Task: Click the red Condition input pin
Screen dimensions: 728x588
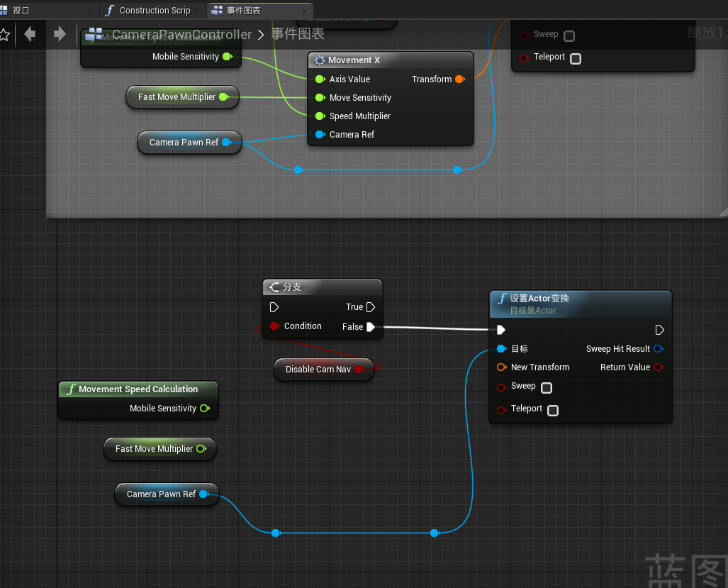Action: coord(274,326)
